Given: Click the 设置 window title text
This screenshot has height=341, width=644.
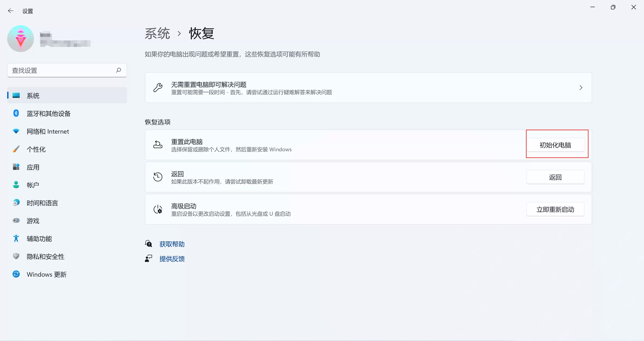Looking at the screenshot, I should [x=28, y=11].
